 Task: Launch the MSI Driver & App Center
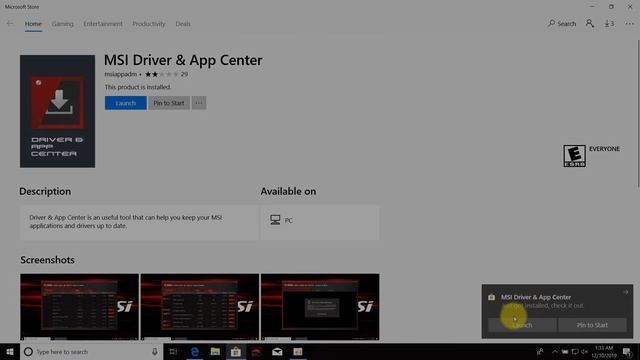coord(126,103)
